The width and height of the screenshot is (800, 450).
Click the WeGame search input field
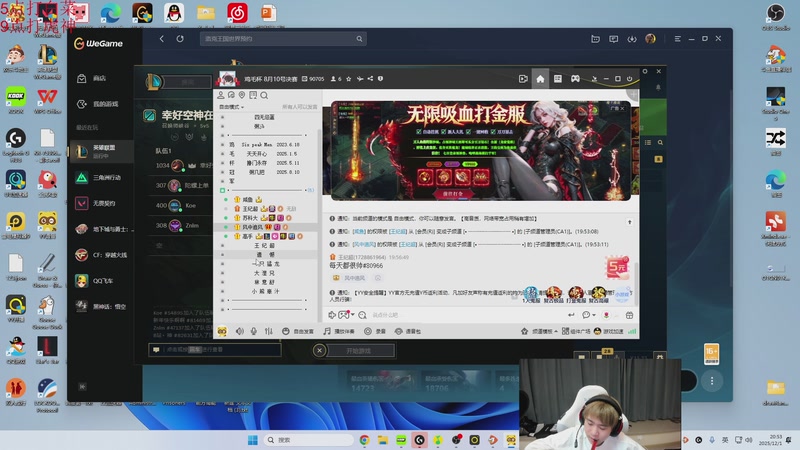point(278,39)
